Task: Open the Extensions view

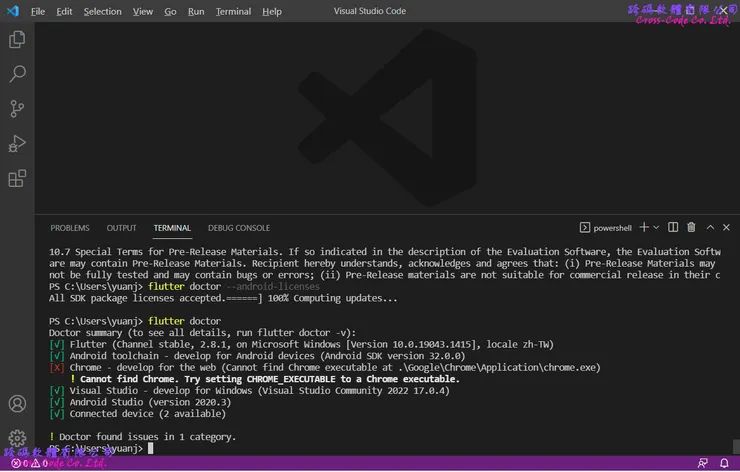Action: 17,179
